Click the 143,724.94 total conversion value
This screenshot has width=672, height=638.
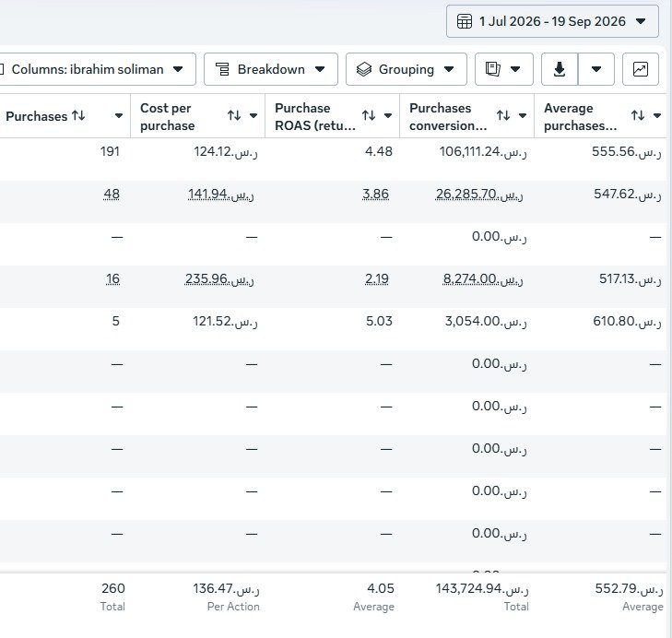(x=482, y=589)
